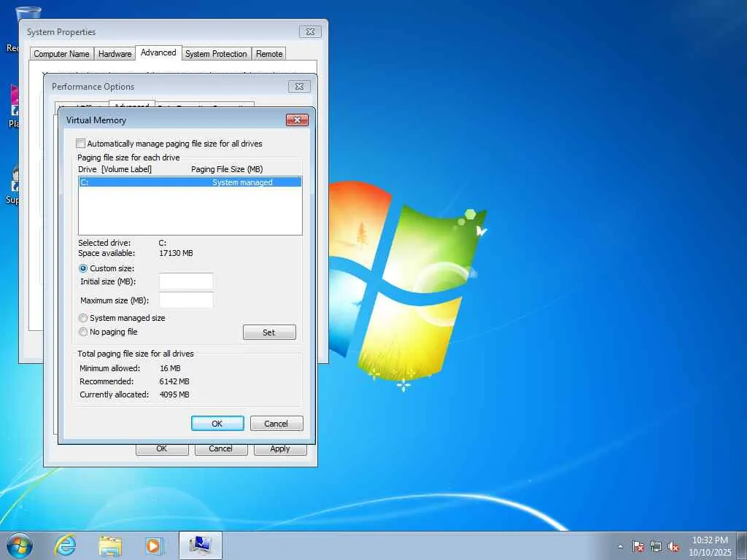Show hidden tray icons arrow
Screen dimensions: 747x560
coord(620,546)
